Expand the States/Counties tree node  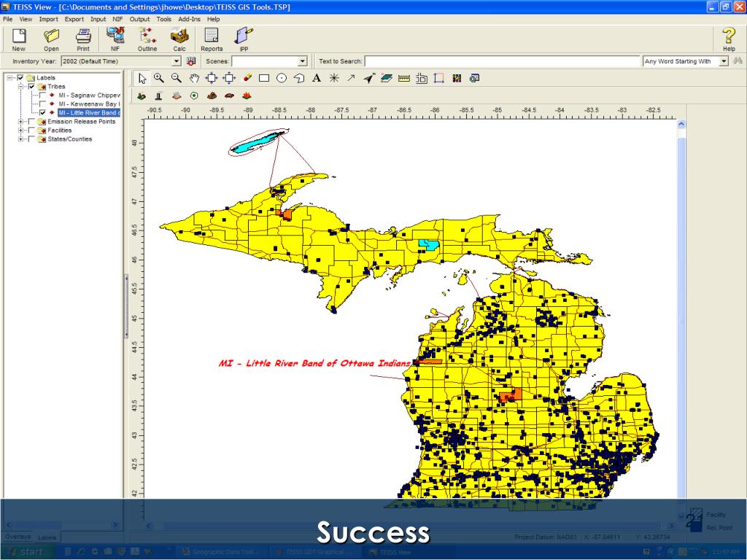point(20,139)
